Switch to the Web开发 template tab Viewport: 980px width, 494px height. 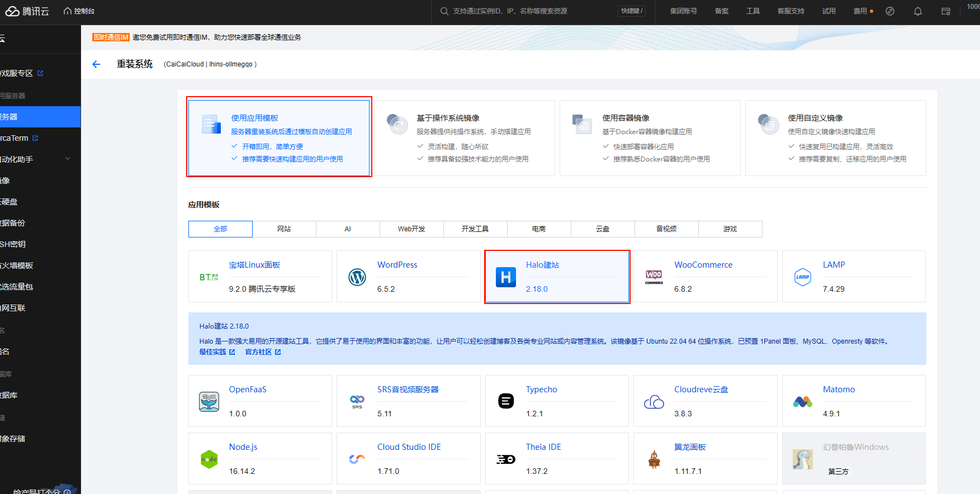[x=411, y=229]
